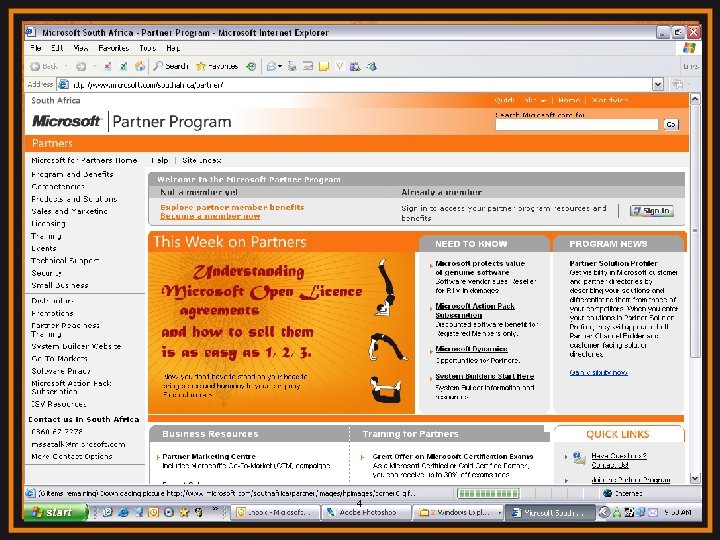Click the address bar URL field
The image size is (720, 540).
[x=360, y=84]
